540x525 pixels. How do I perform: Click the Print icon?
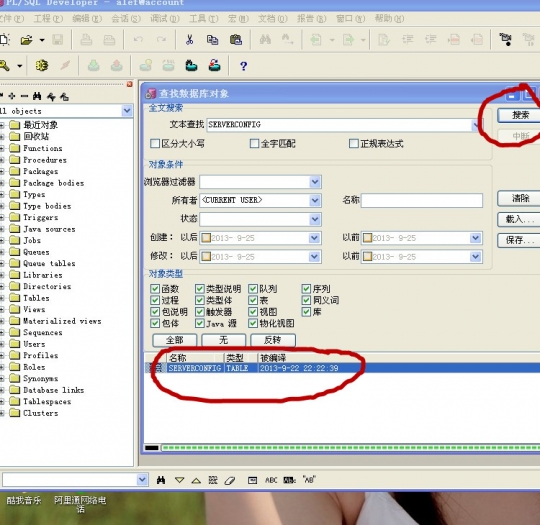click(x=86, y=40)
